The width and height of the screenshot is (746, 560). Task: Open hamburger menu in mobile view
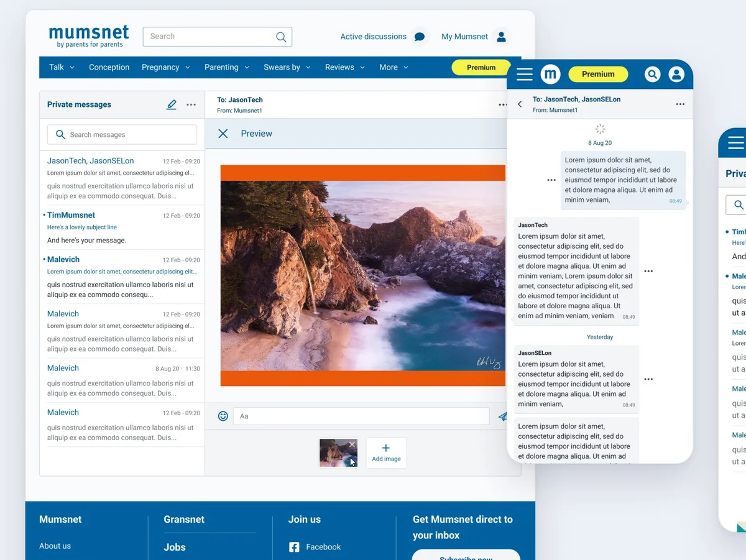click(x=525, y=75)
